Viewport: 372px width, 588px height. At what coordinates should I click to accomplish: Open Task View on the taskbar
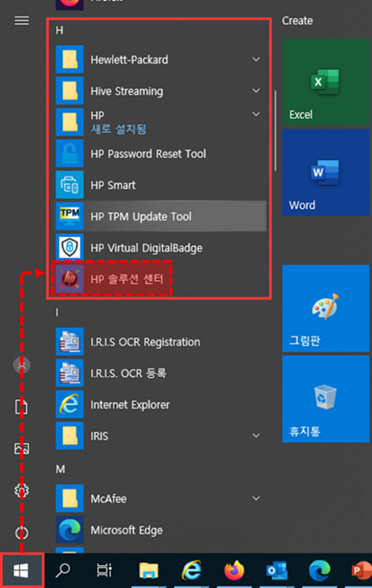point(104,571)
